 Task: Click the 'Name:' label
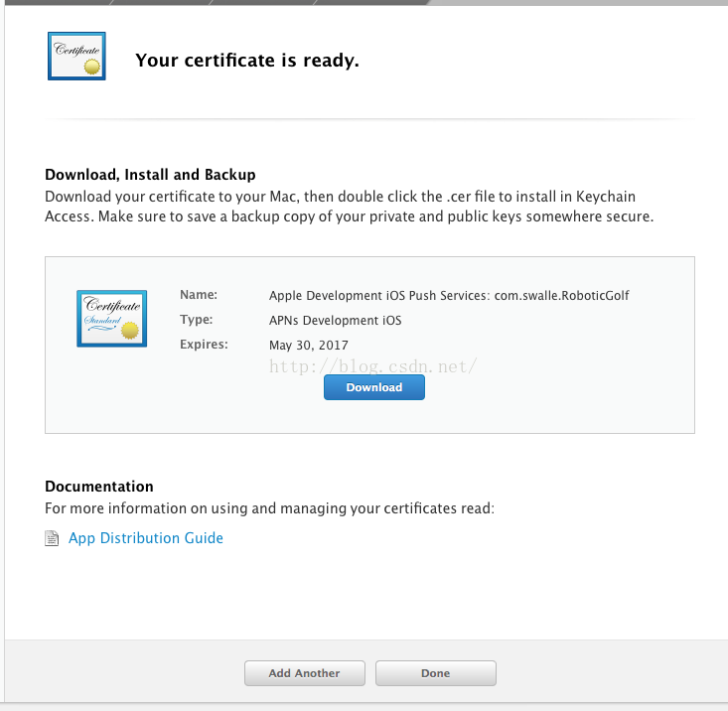199,295
